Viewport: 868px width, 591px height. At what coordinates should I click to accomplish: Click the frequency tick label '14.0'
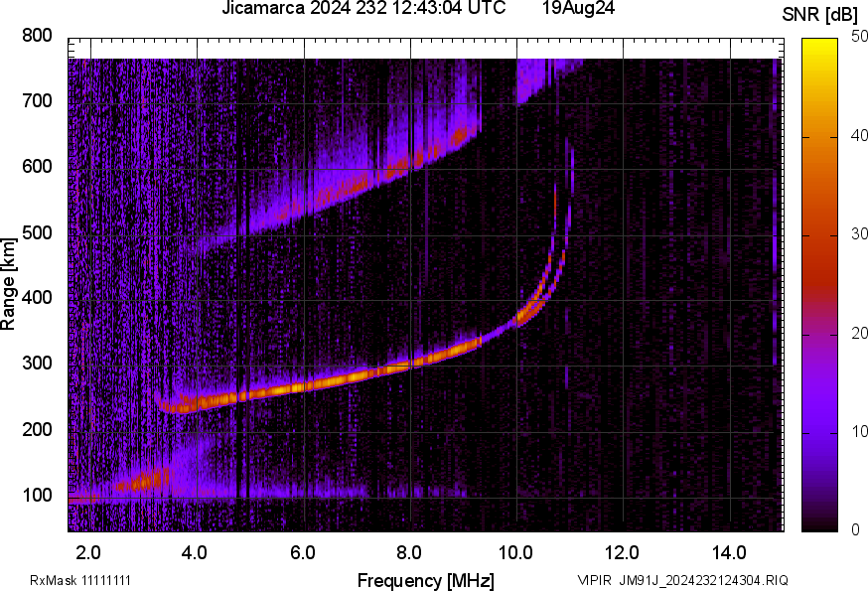[729, 552]
